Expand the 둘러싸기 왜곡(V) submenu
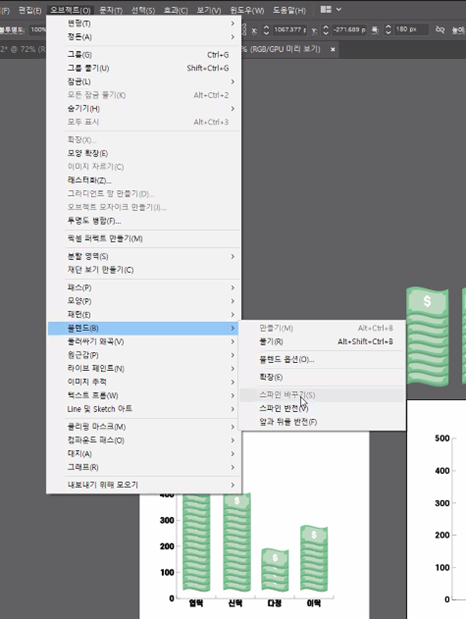 coord(143,342)
